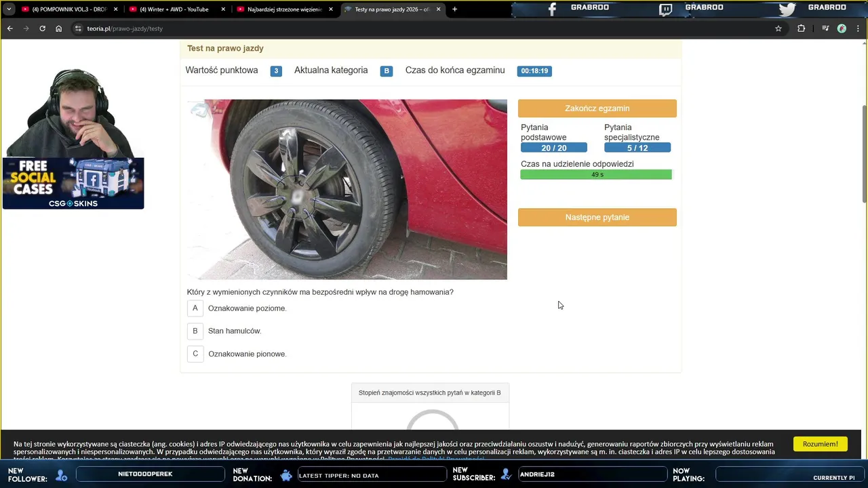The height and width of the screenshot is (488, 868).
Task: Open the Chrome profile avatar
Action: point(842,28)
